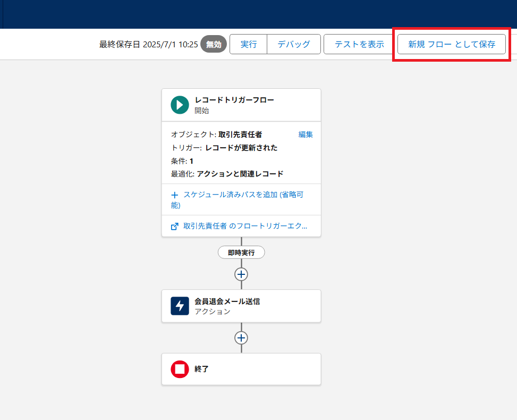Add element below the 即時実行 path label
This screenshot has width=517, height=420.
click(x=241, y=274)
